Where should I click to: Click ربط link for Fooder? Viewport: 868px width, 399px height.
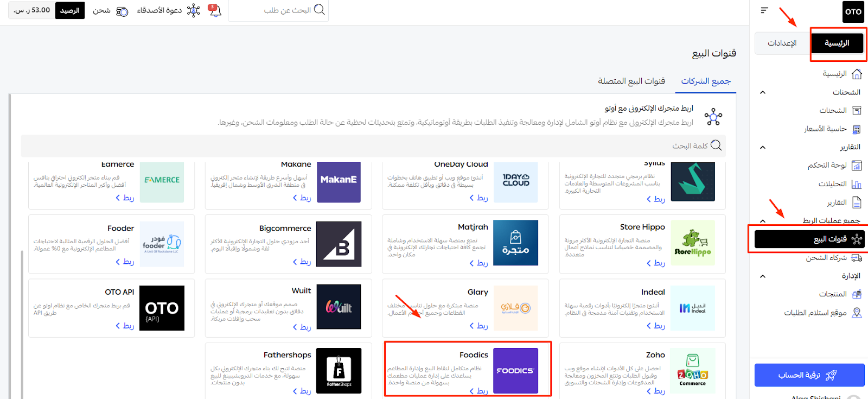[125, 262]
